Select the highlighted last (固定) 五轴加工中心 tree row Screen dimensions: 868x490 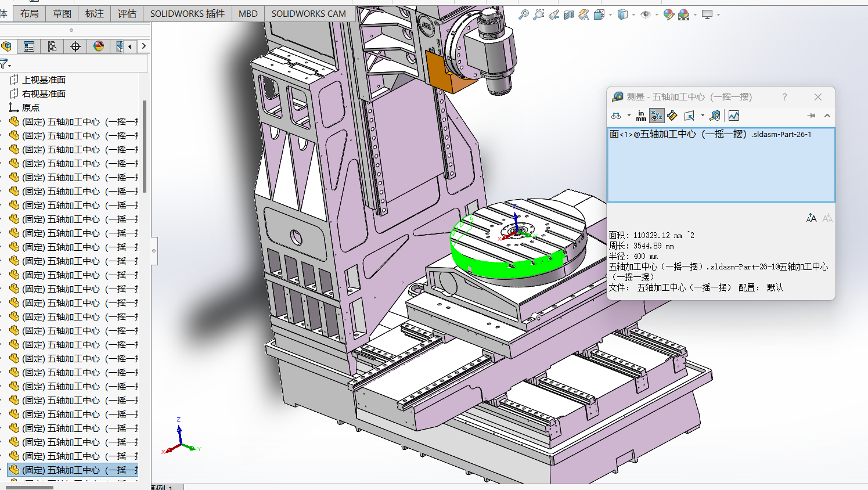[74, 470]
